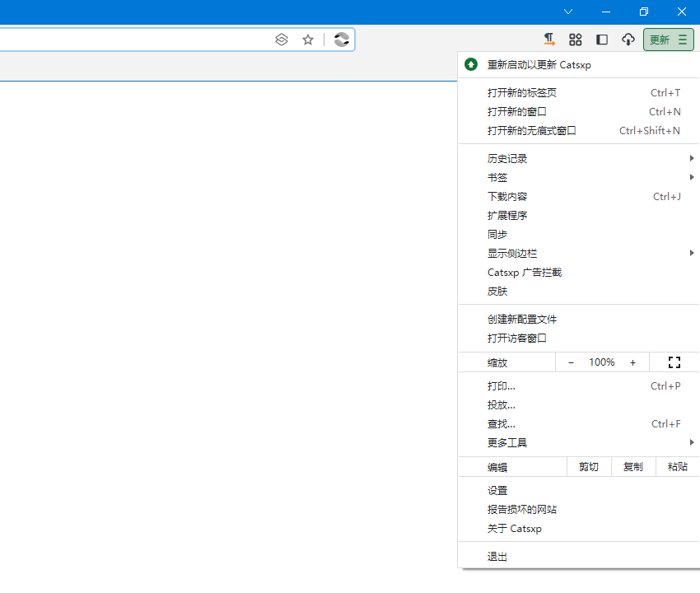This screenshot has width=700, height=593.
Task: Select 查找... menu entry
Action: 579,424
